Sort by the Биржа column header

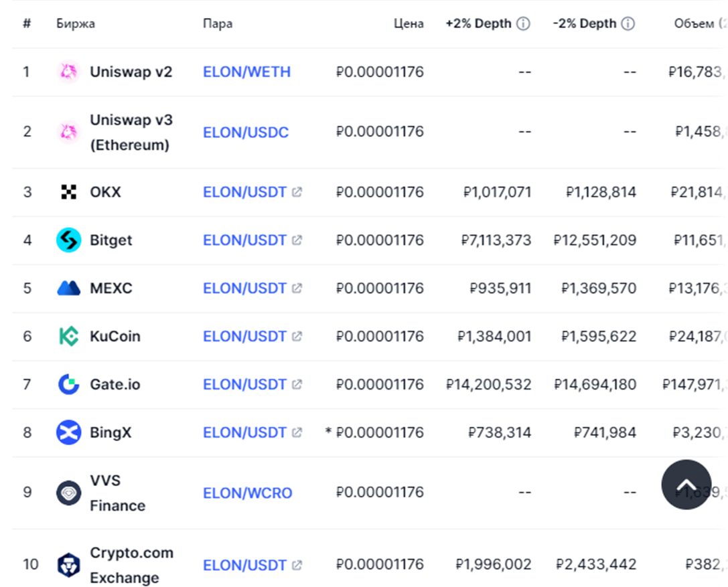point(76,24)
